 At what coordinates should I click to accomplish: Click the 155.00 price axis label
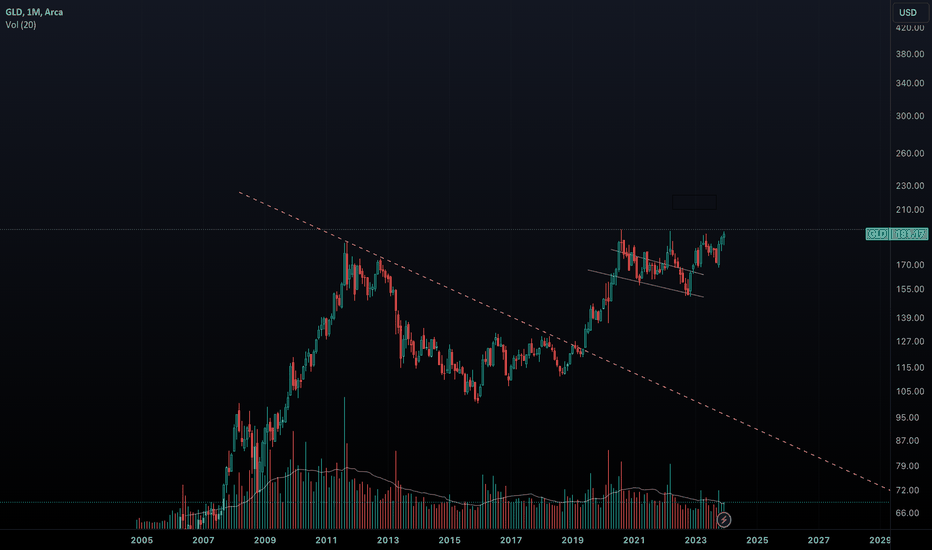(909, 290)
